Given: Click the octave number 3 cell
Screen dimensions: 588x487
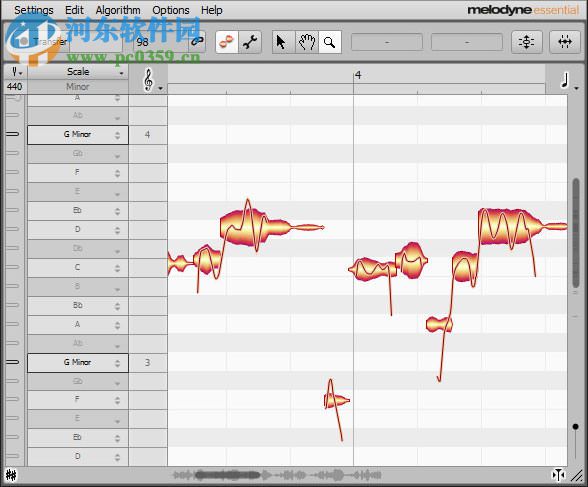Looking at the screenshot, I should pos(148,363).
